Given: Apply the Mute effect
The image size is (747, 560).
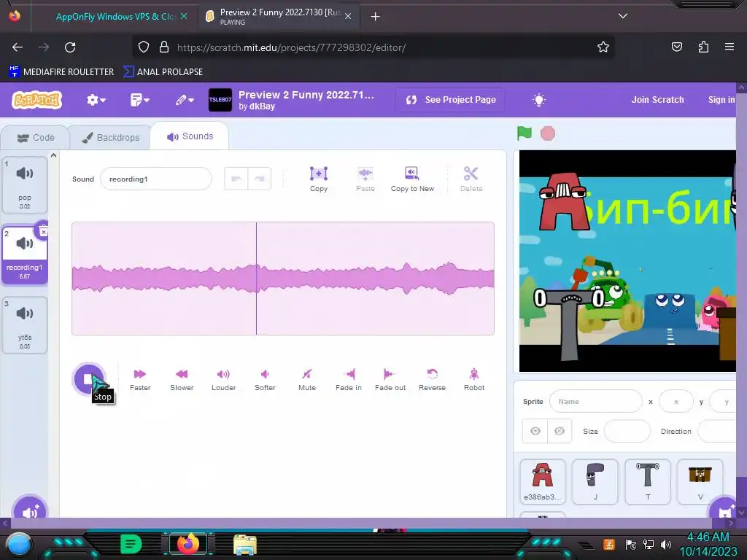Looking at the screenshot, I should point(307,379).
